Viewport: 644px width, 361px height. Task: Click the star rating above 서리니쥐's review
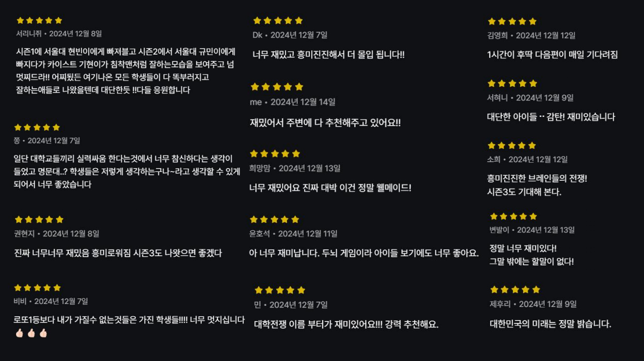point(39,20)
